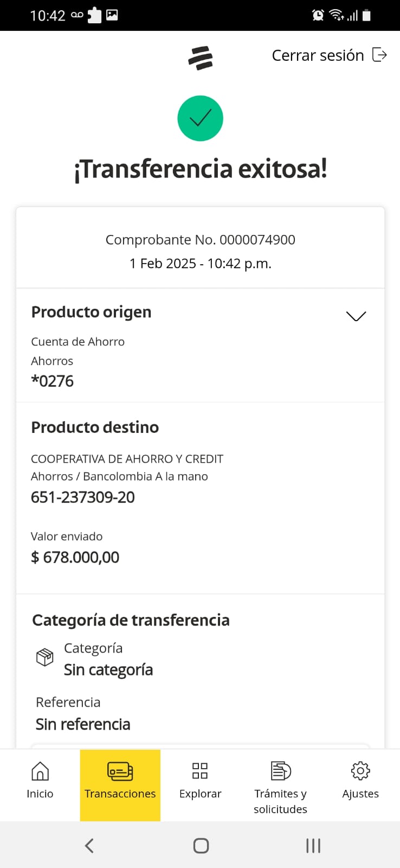Viewport: 400px width, 868px height.
Task: Select the Explorar tab label
Action: [200, 794]
